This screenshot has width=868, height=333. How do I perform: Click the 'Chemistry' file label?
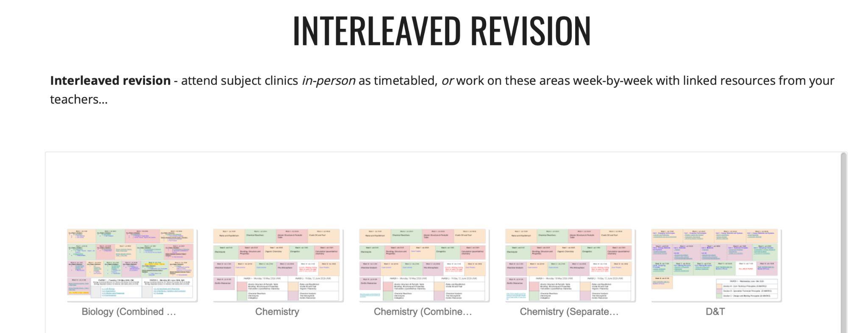point(277,312)
